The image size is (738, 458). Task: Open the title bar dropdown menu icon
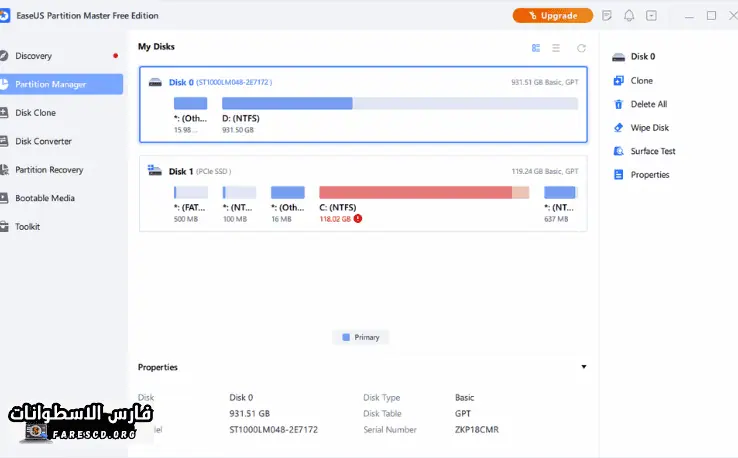(652, 16)
